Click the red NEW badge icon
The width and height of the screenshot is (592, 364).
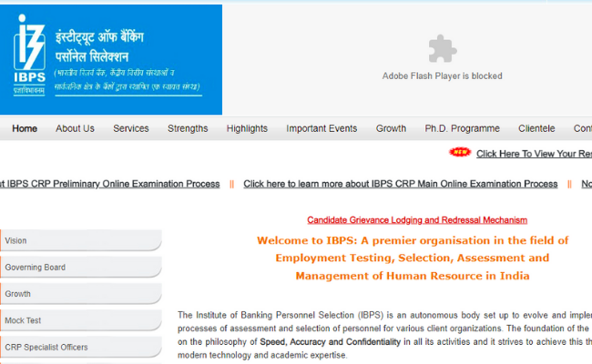[461, 153]
